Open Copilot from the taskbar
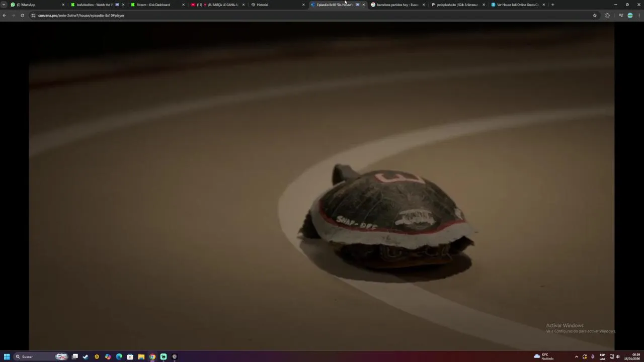Image resolution: width=644 pixels, height=362 pixels. click(108, 356)
